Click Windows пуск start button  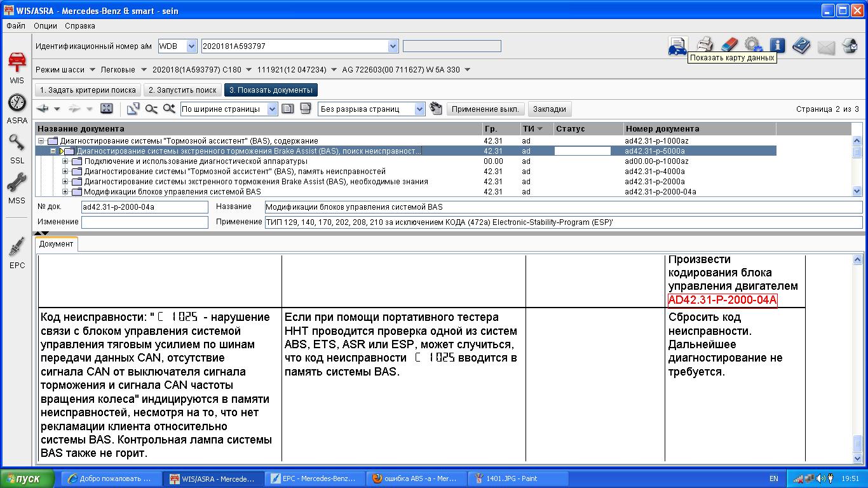[x=28, y=478]
